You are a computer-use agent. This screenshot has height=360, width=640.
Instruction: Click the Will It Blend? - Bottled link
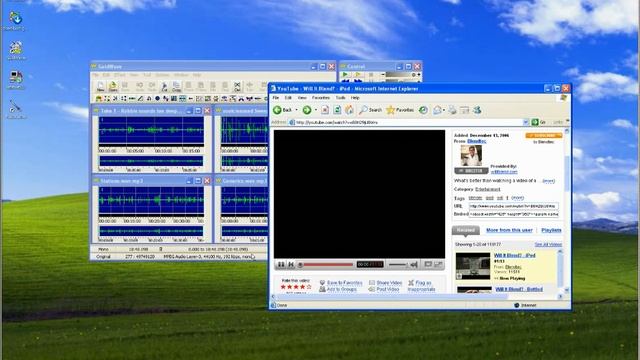pyautogui.click(x=519, y=289)
